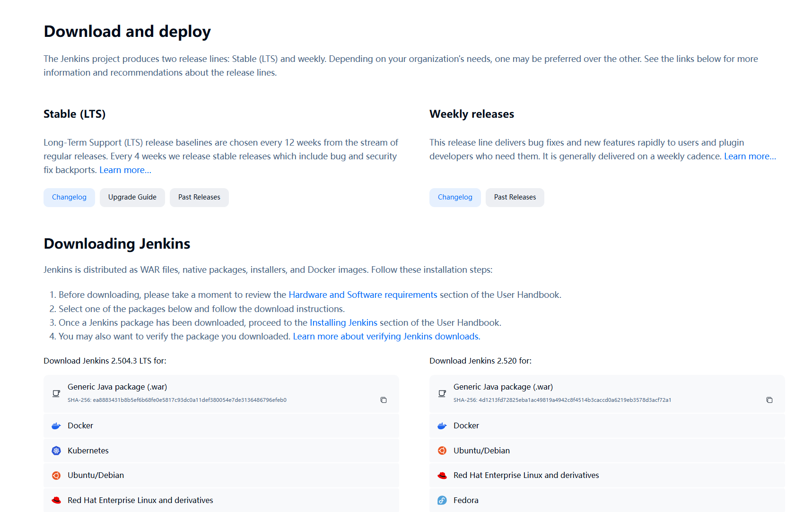Viewport: 812px width, 512px height.
Task: Click Learn more under Stable LTS
Action: [125, 170]
